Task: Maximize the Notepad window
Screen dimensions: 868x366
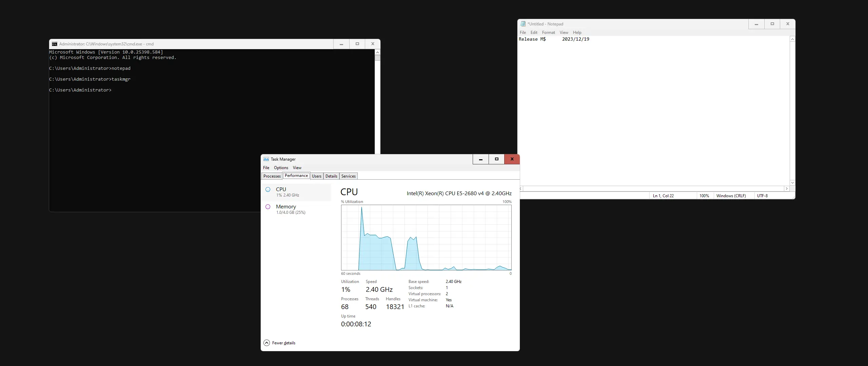Action: click(x=772, y=24)
